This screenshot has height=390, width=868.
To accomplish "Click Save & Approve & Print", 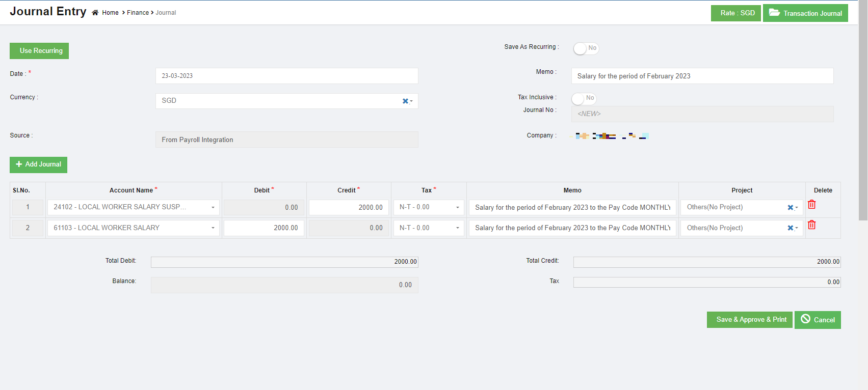I will click(749, 320).
